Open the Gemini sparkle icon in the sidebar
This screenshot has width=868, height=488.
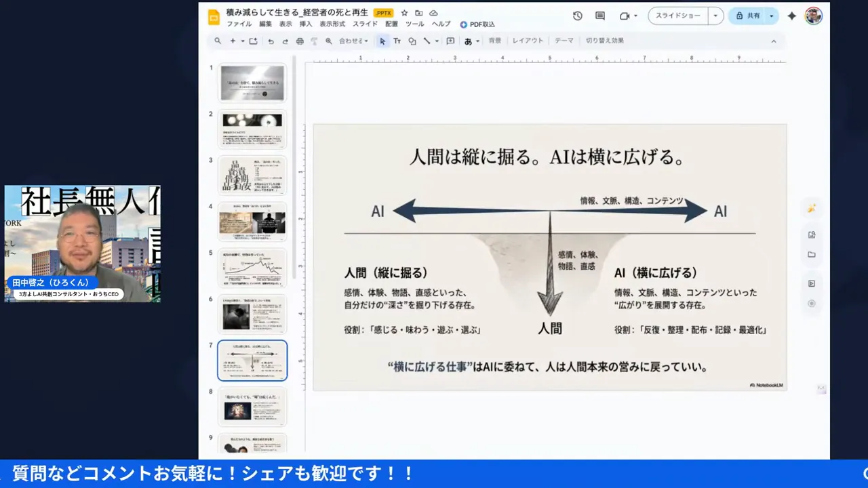click(x=811, y=209)
